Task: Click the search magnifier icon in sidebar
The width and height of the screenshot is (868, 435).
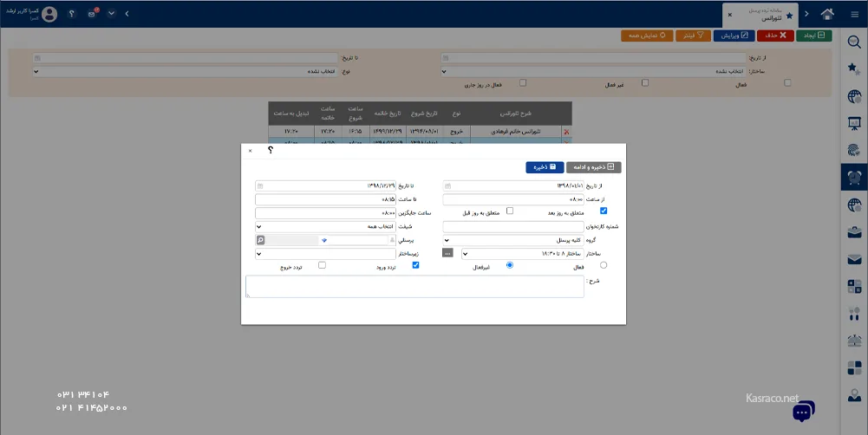Action: pos(854,42)
